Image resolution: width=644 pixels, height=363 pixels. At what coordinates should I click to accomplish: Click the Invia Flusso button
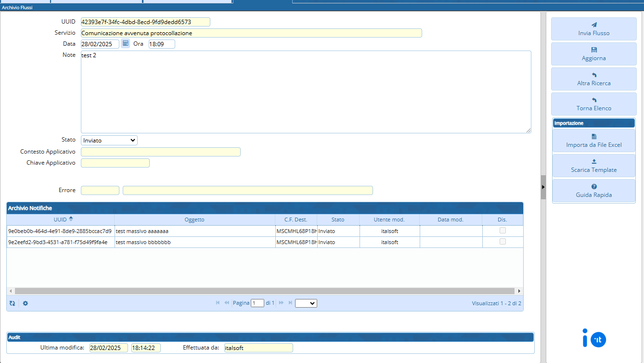click(593, 29)
